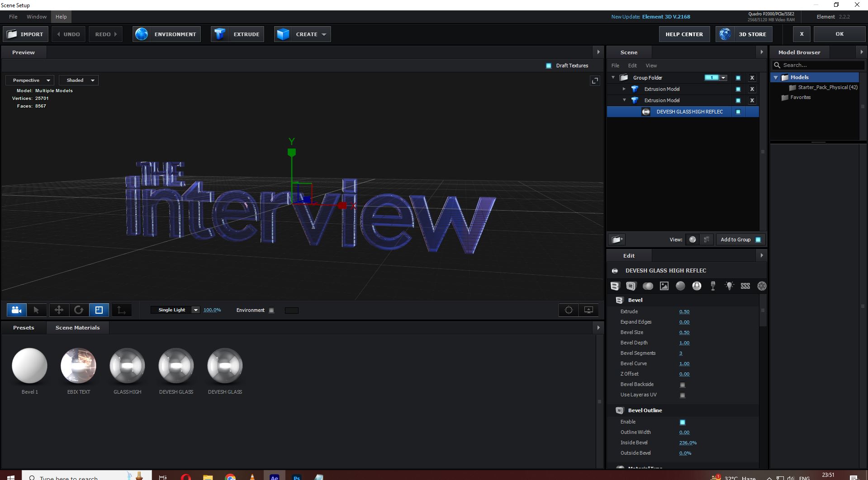Confirm scene setup with OK
Image resolution: width=868 pixels, height=480 pixels.
pyautogui.click(x=840, y=34)
